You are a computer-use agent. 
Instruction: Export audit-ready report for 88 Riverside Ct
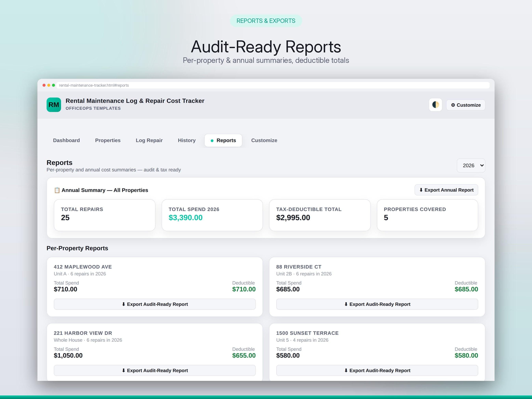click(x=377, y=304)
